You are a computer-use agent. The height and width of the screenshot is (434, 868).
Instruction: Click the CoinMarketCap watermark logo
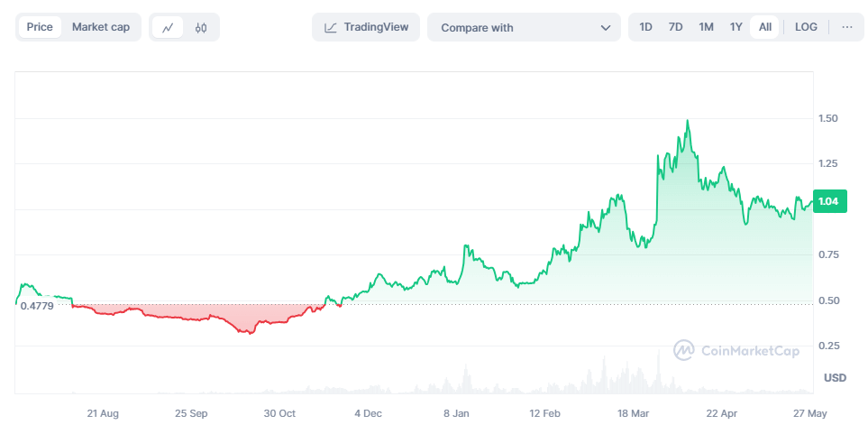point(684,350)
